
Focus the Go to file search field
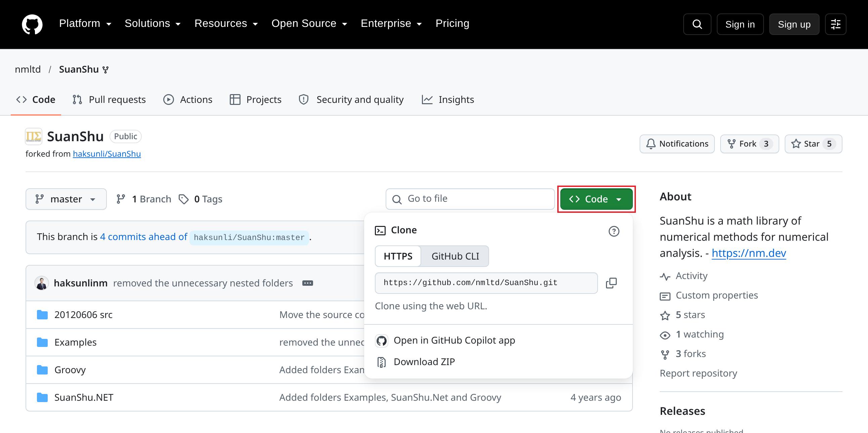(470, 199)
